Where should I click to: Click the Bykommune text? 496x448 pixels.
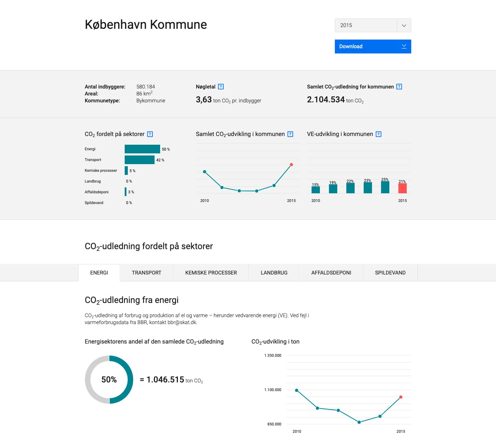pyautogui.click(x=151, y=101)
